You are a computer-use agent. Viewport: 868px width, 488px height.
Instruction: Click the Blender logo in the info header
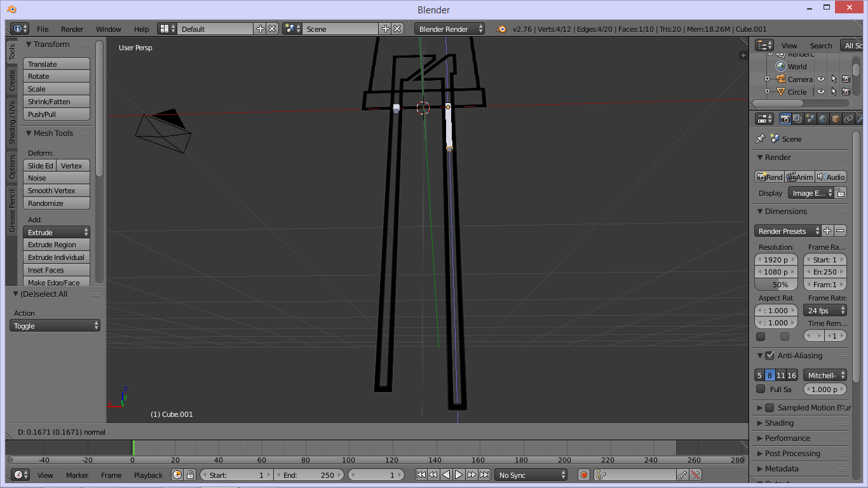coord(501,29)
